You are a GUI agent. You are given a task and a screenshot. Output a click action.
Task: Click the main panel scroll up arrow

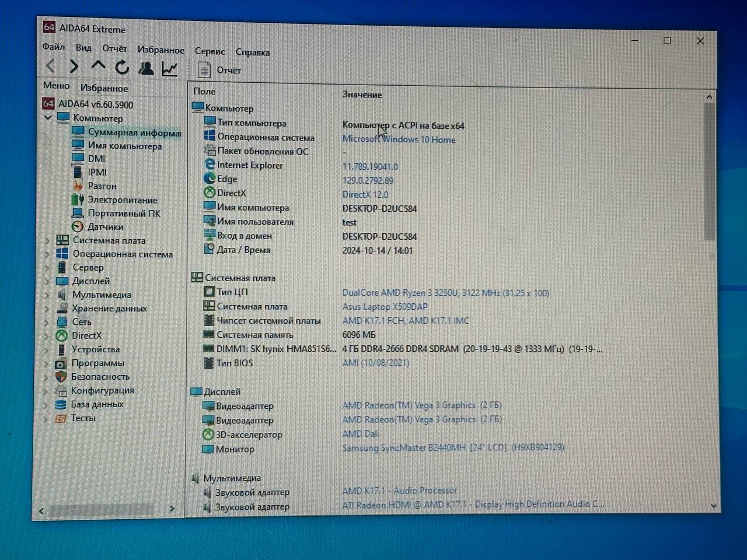[x=709, y=97]
